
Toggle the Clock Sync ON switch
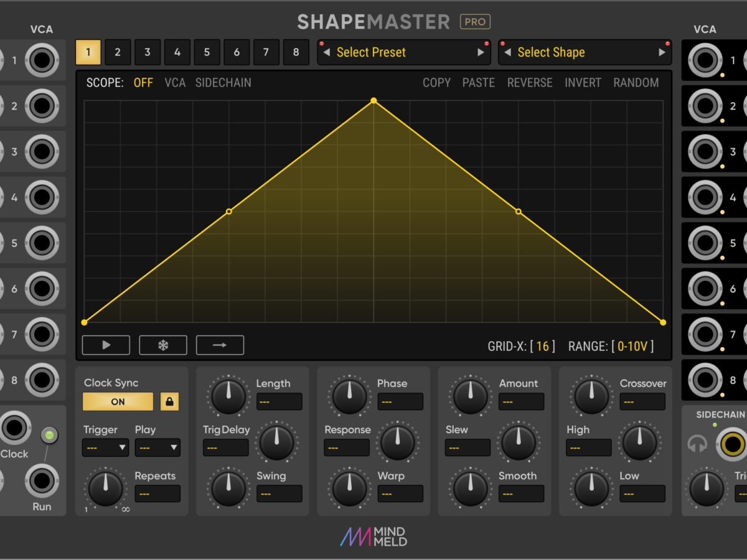[118, 402]
